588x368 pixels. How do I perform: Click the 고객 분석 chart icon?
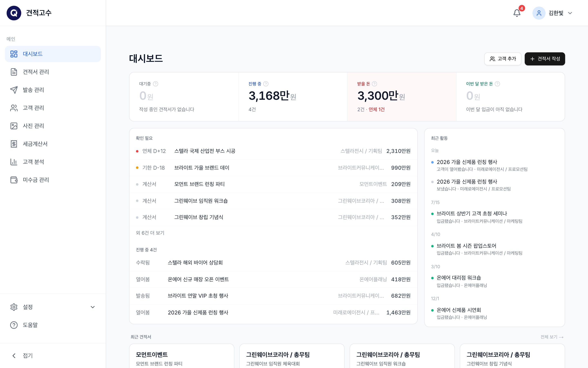[x=14, y=162]
